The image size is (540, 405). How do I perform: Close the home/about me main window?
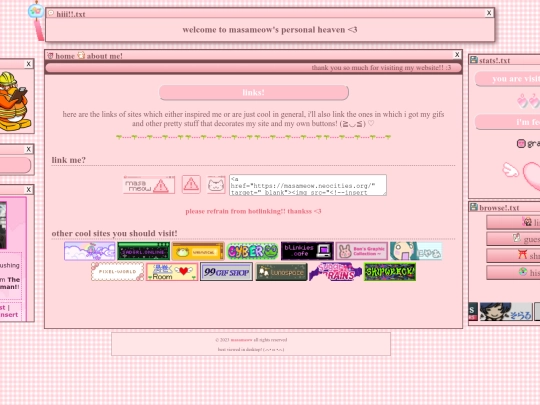(x=457, y=54)
